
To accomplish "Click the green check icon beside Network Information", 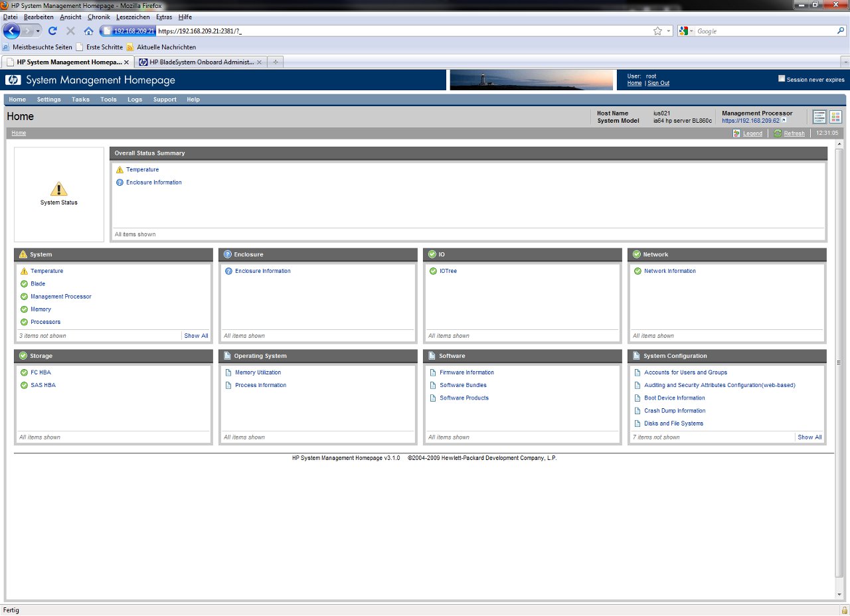I will point(638,271).
